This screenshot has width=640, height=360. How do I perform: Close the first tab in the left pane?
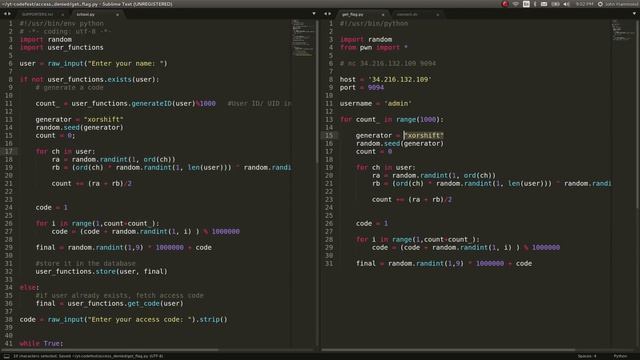[x=62, y=15]
